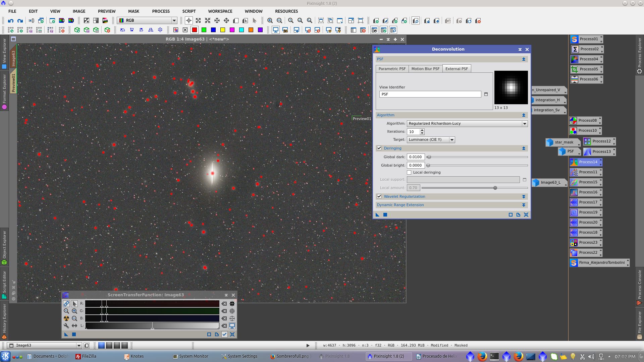Click the view select icon next to the PSF field

pos(486,94)
